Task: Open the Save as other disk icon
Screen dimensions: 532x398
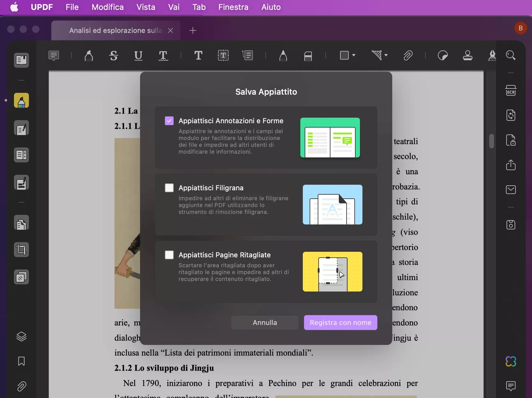Action: click(x=511, y=224)
